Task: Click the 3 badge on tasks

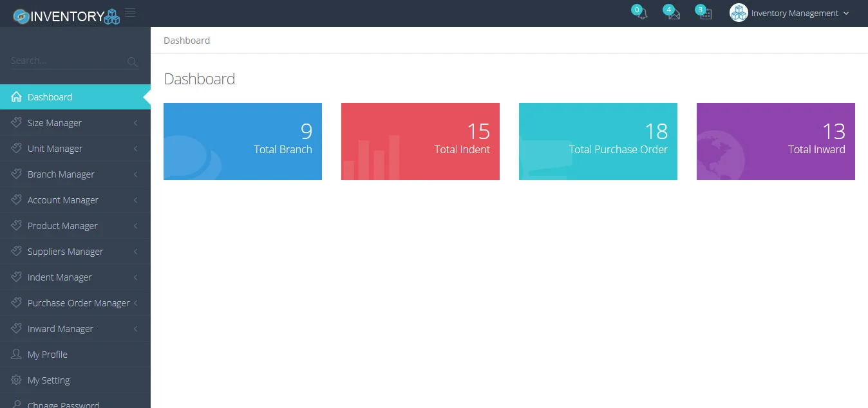Action: pos(701,10)
